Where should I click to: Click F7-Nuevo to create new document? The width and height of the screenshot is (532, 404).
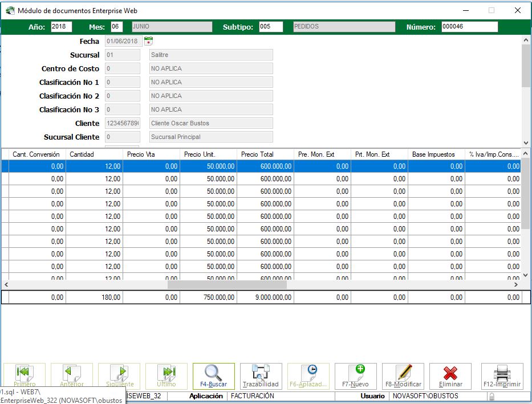click(355, 373)
